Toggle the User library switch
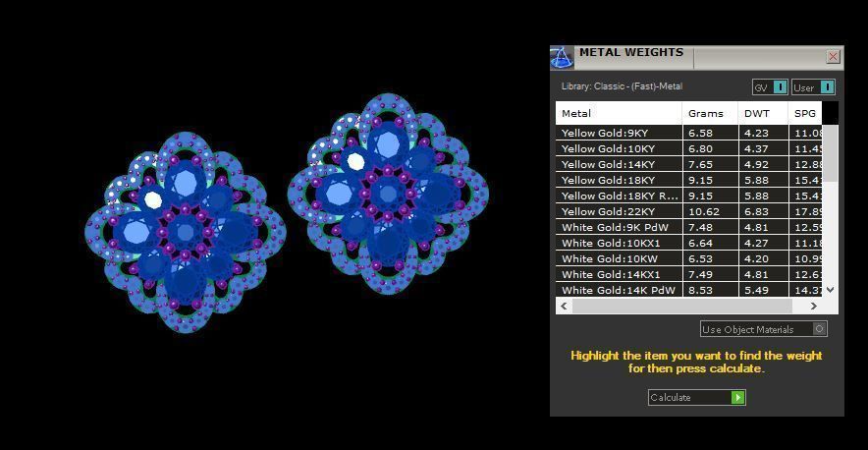 pyautogui.click(x=813, y=87)
